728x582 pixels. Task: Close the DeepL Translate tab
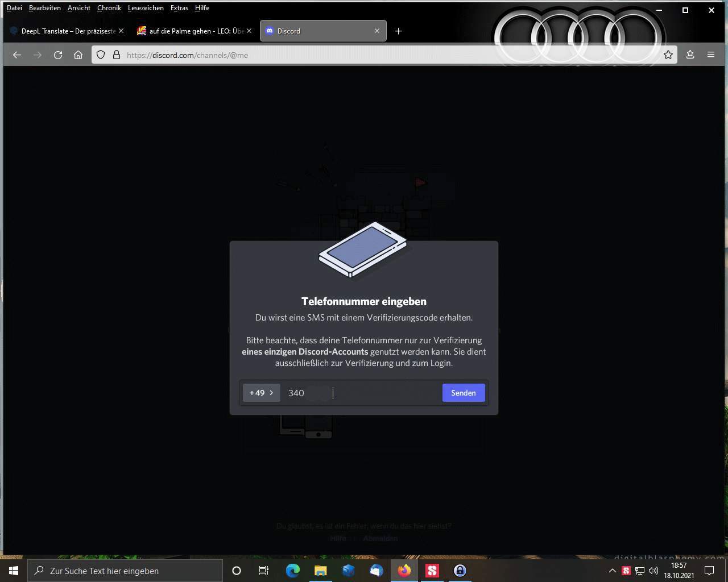coord(121,31)
